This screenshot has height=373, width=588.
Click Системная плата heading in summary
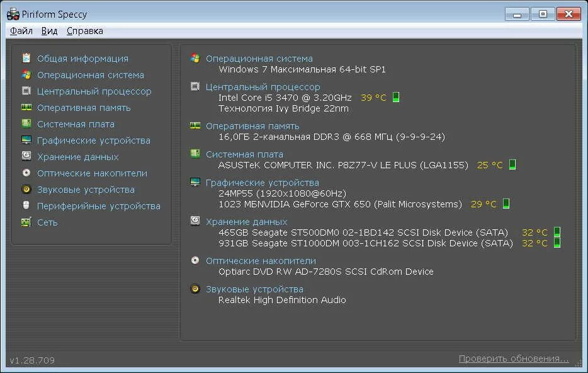[244, 154]
